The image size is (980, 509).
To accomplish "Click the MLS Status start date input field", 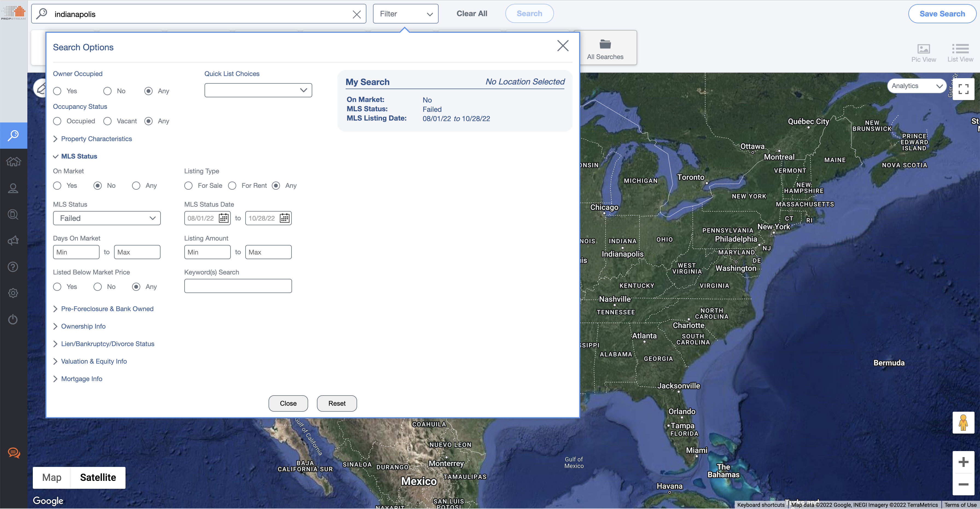I will pos(201,218).
